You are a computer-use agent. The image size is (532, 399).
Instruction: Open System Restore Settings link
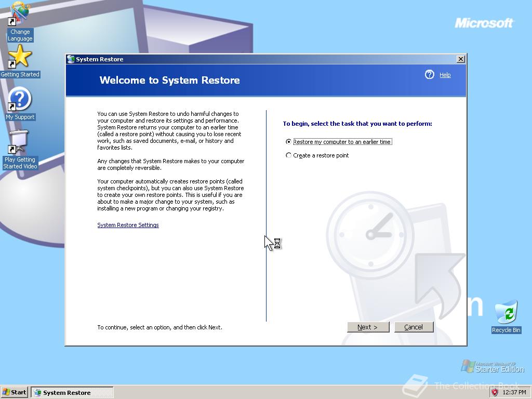coord(128,225)
